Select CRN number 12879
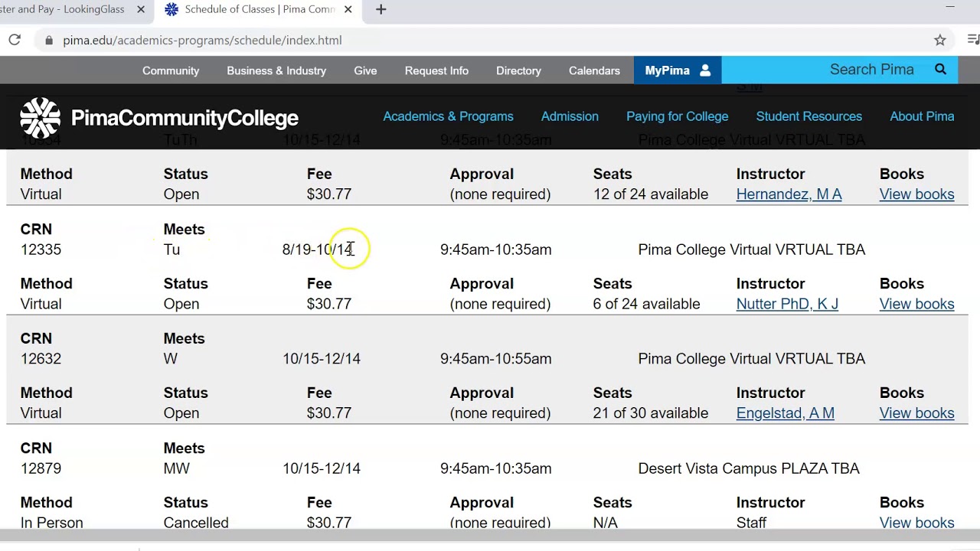 pos(41,468)
